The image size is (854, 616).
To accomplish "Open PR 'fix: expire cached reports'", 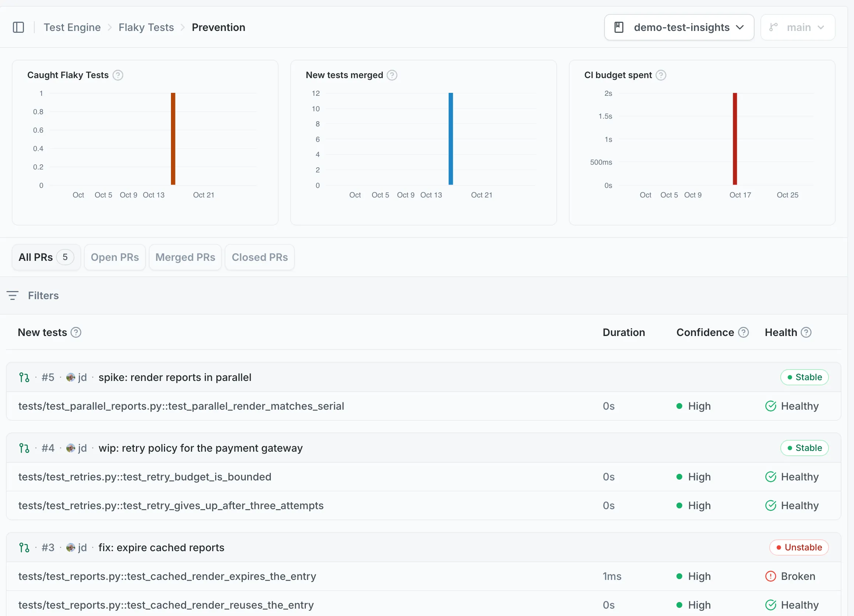I will point(161,547).
